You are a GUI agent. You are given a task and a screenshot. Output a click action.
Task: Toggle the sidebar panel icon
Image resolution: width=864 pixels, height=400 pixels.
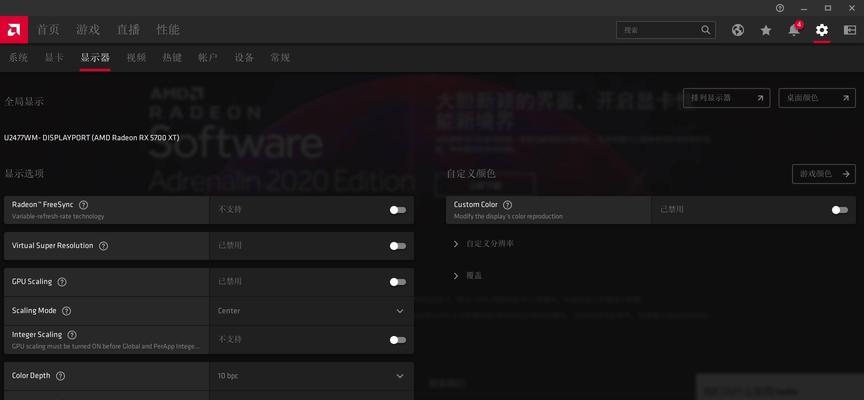850,30
